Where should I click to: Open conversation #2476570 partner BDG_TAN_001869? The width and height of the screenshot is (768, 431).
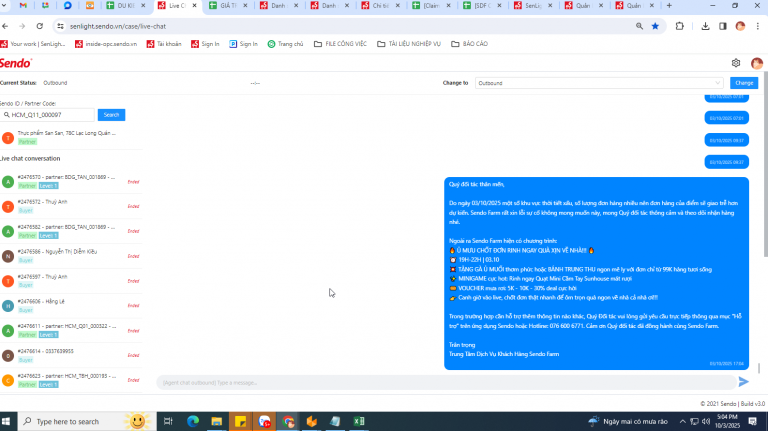pos(72,181)
